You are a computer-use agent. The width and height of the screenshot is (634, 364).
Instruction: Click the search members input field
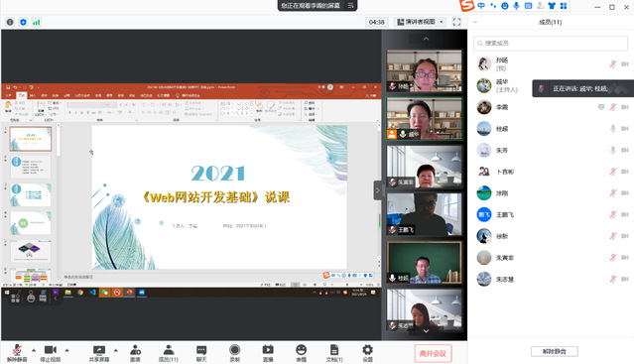[551, 44]
